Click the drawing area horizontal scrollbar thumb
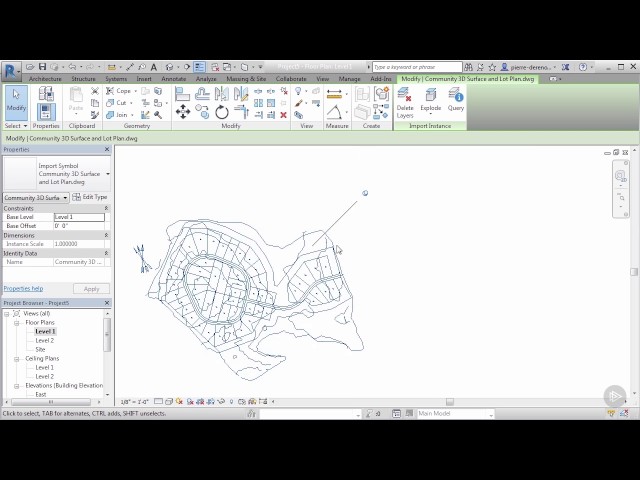This screenshot has width=640, height=480. [450, 402]
